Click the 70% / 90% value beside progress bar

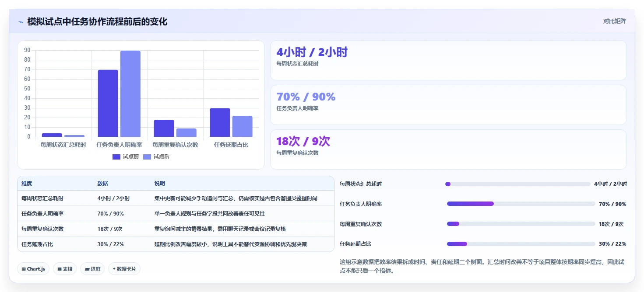pos(612,204)
